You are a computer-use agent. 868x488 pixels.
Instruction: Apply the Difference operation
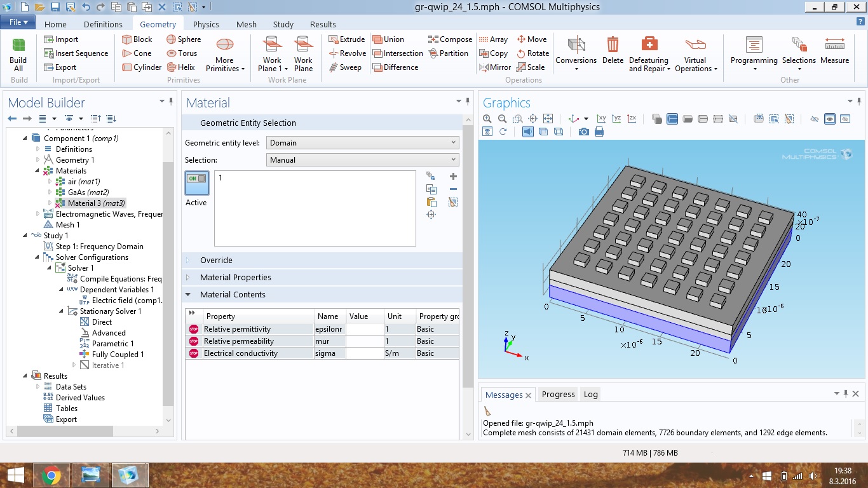tap(395, 67)
